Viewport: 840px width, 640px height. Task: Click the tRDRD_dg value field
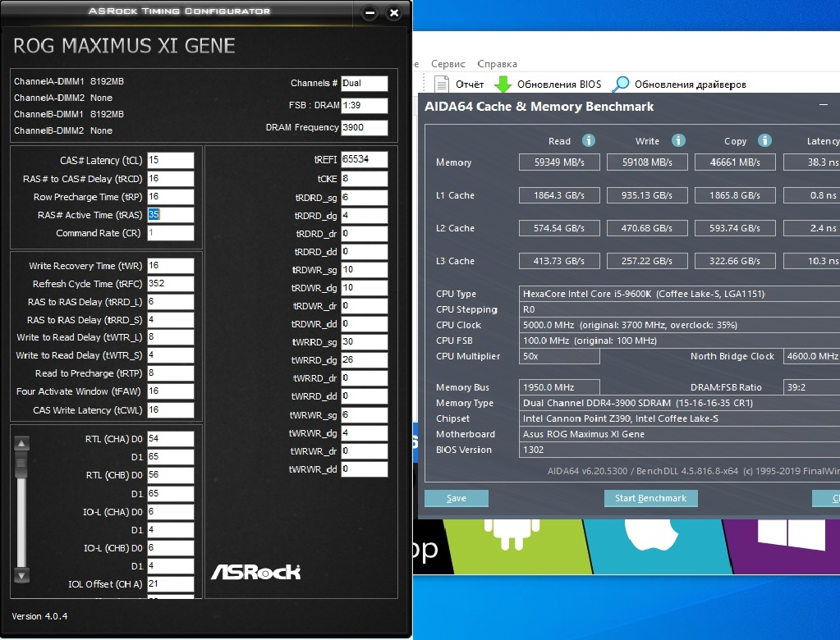[365, 215]
